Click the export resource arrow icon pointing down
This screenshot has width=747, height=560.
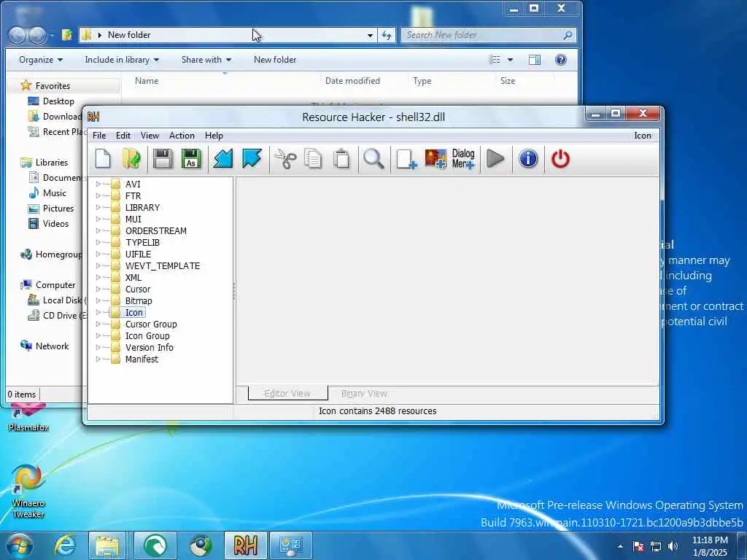pos(252,159)
